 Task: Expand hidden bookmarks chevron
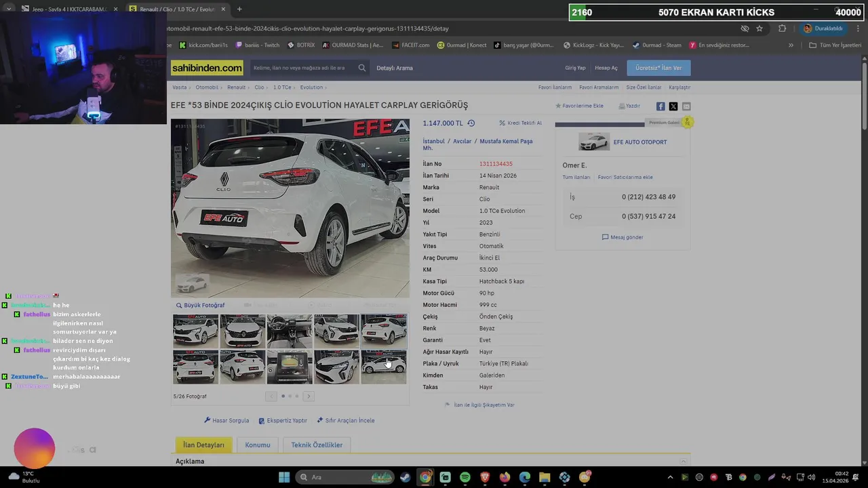[x=791, y=45]
